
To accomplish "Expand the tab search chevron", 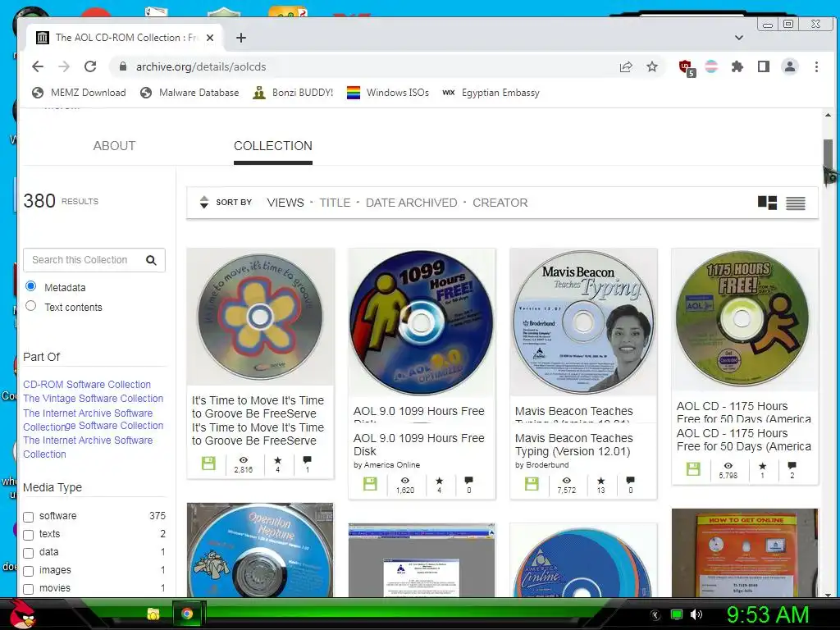I will pyautogui.click(x=739, y=38).
